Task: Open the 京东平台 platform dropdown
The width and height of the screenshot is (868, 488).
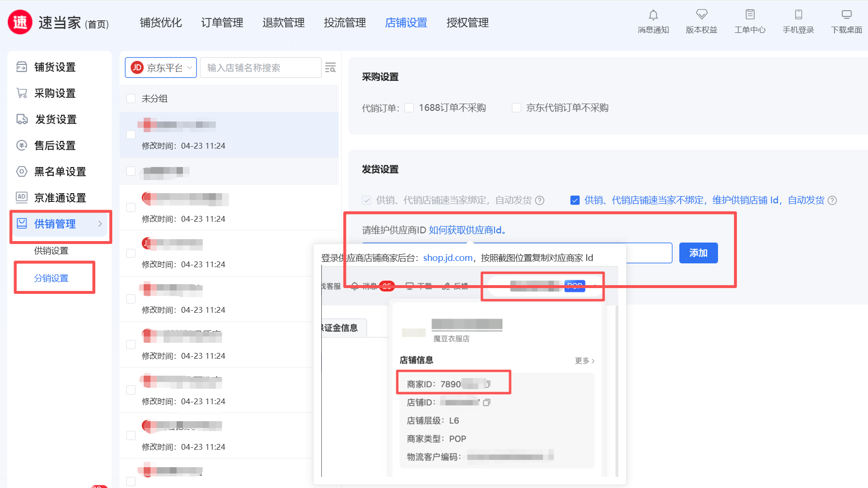Action: (x=161, y=68)
